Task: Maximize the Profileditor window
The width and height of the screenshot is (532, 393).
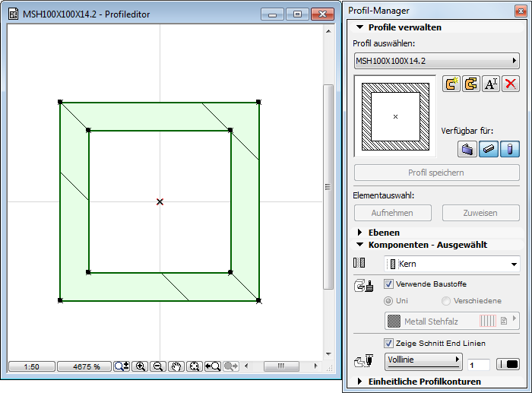Action: tap(297, 14)
